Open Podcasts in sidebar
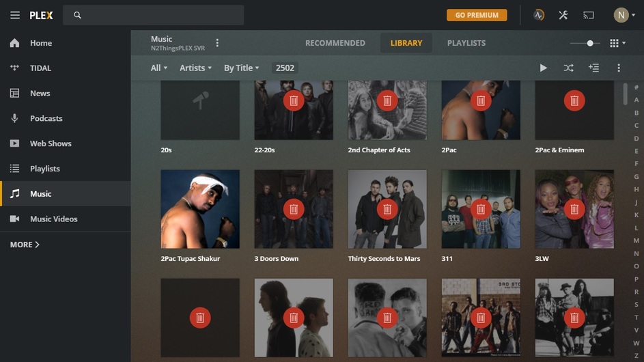 click(66, 118)
